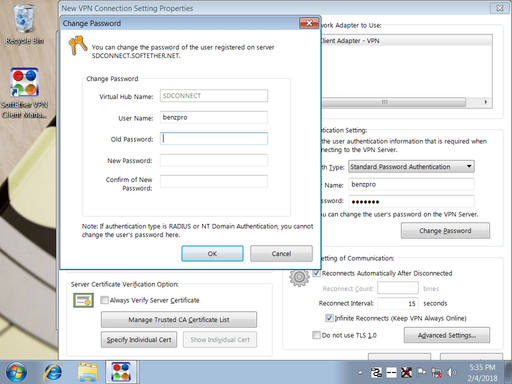Uncheck Reconnects Automatically After Disconnected
The image size is (512, 384).
pos(316,273)
